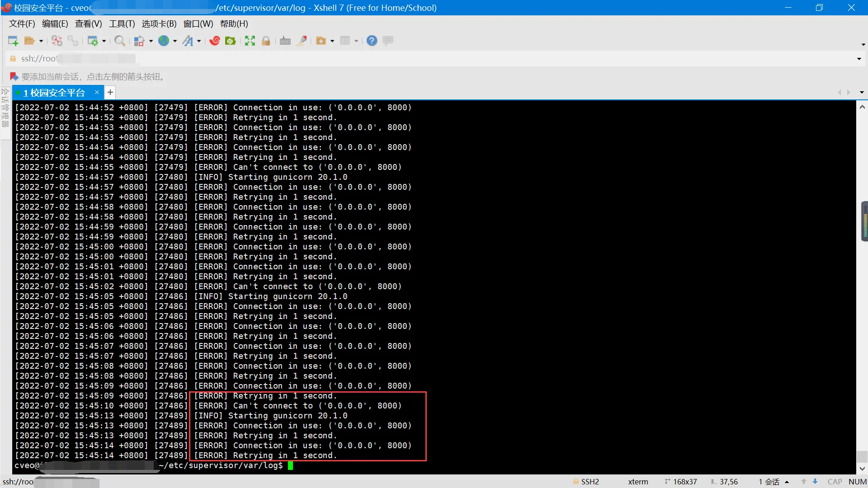This screenshot has width=868, height=488.
Task: Expand the font settings dropdown arrow
Action: (x=199, y=41)
